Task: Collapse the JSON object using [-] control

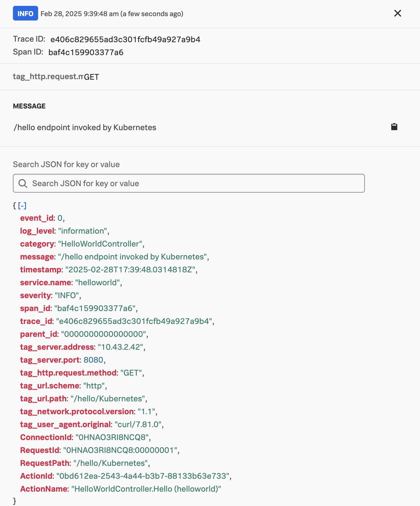Action: [22, 206]
